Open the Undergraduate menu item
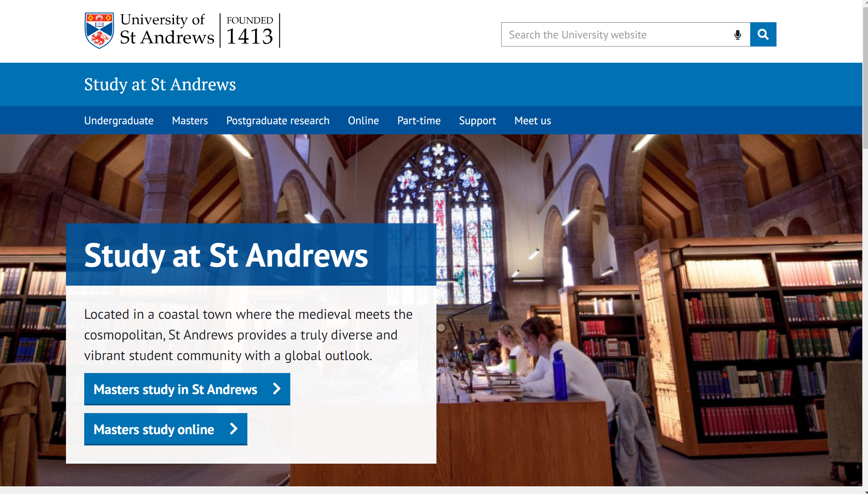This screenshot has height=494, width=868. 119,121
